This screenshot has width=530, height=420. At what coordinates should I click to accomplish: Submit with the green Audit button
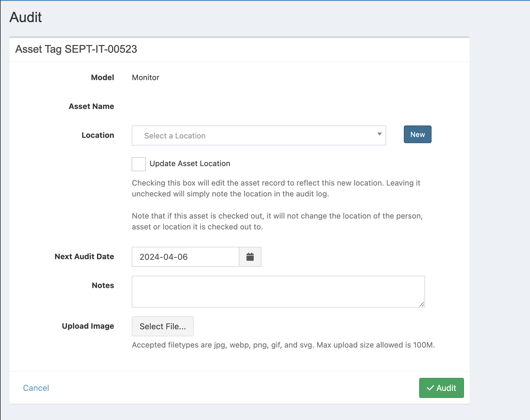(x=441, y=388)
